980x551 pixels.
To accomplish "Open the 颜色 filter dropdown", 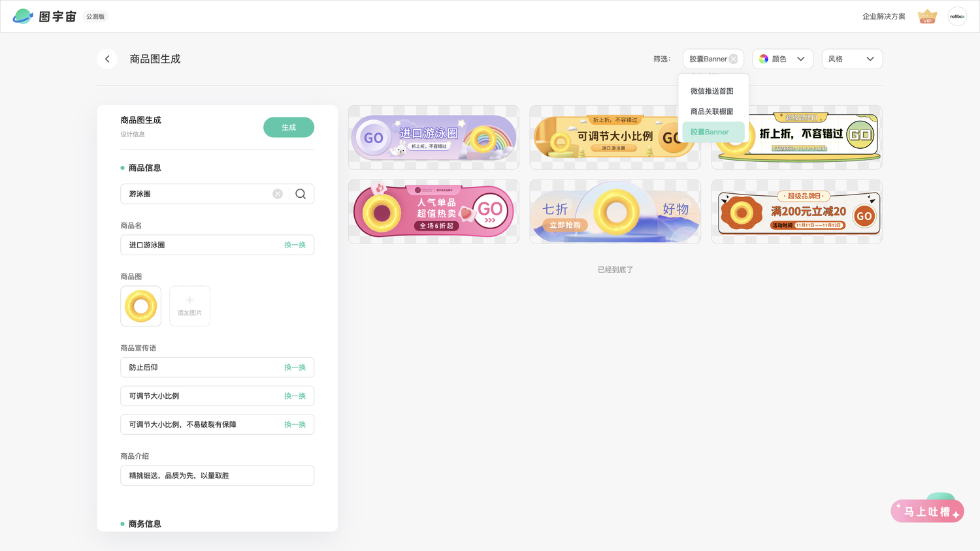I will [x=783, y=59].
